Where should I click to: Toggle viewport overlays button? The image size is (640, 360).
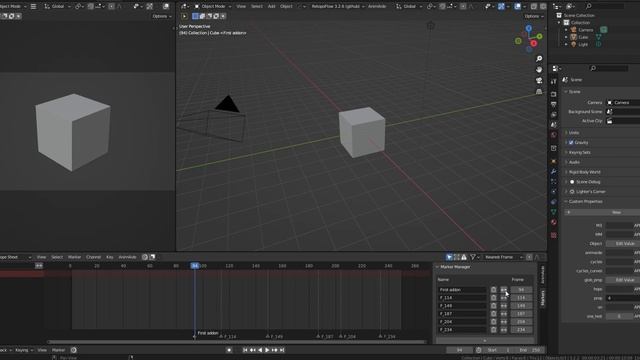[x=518, y=7]
